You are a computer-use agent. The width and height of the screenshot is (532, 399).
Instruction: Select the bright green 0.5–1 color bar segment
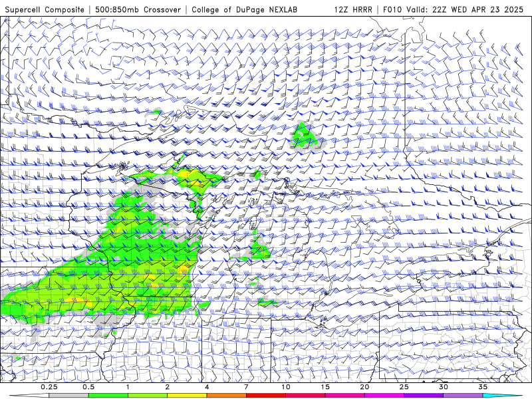108,396
